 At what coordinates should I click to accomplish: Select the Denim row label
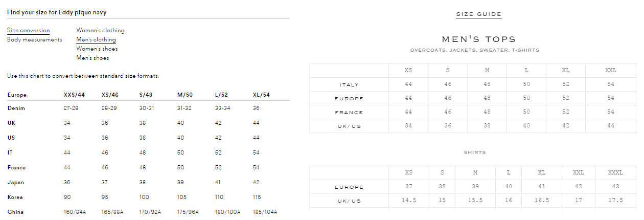click(x=16, y=108)
